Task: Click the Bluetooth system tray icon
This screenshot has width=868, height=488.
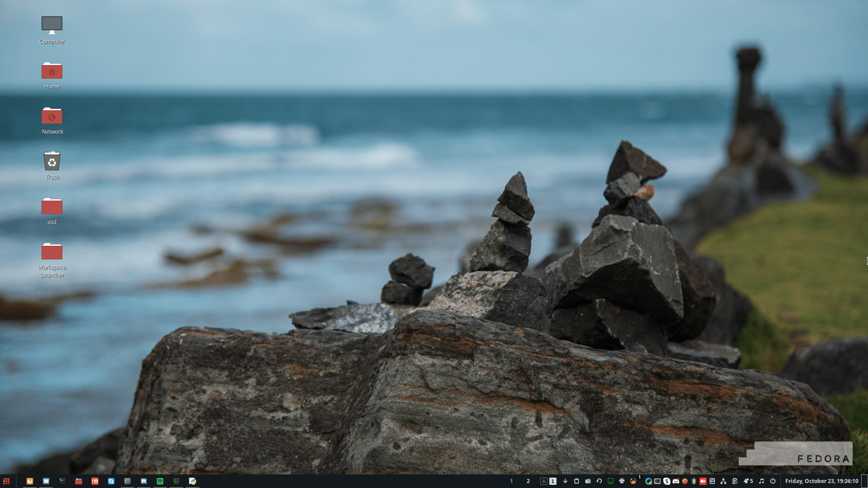Action: (694, 481)
